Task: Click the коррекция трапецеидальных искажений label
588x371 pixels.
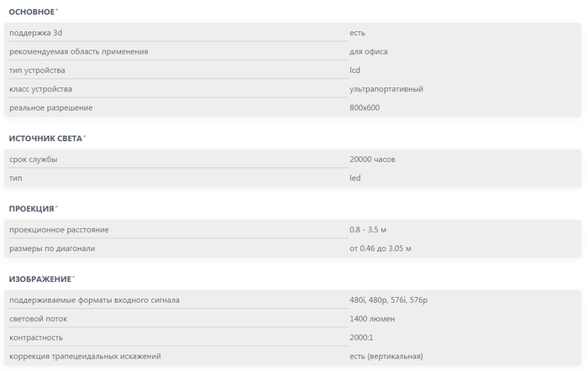Action: coord(85,357)
